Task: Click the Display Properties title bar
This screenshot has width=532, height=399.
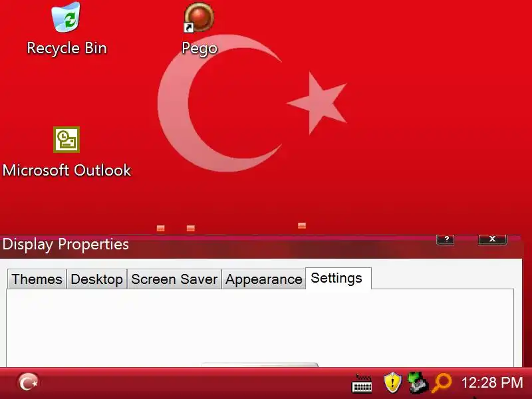Action: pyautogui.click(x=261, y=246)
